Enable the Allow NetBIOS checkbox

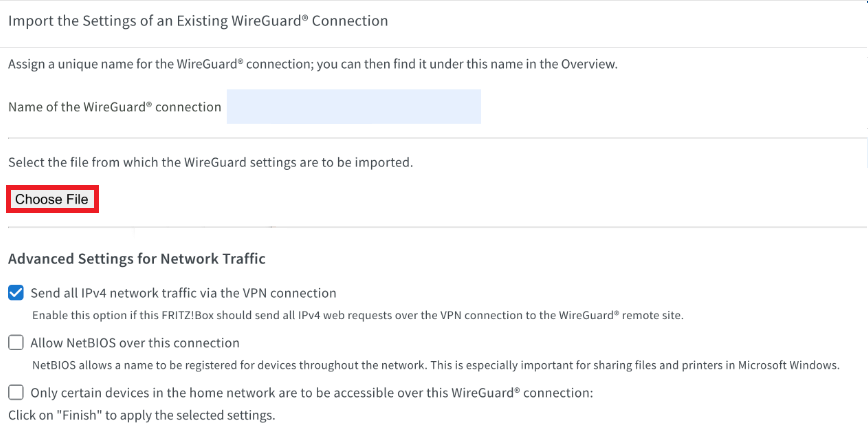pos(16,343)
